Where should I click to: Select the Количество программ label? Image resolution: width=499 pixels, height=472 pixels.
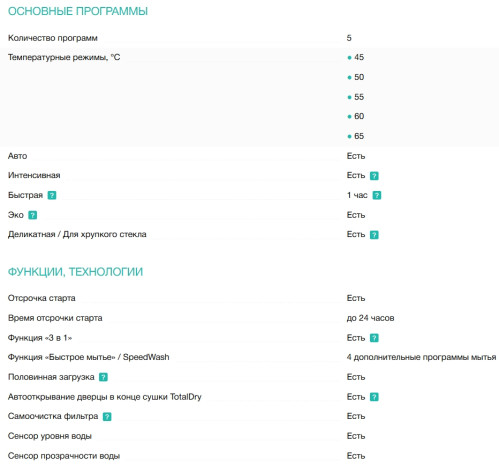click(53, 38)
